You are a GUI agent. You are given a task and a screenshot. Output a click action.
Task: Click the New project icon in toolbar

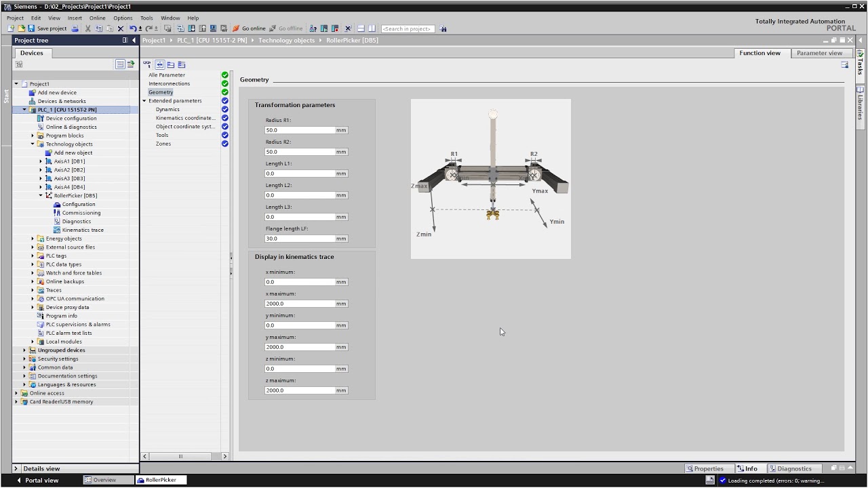tap(11, 28)
